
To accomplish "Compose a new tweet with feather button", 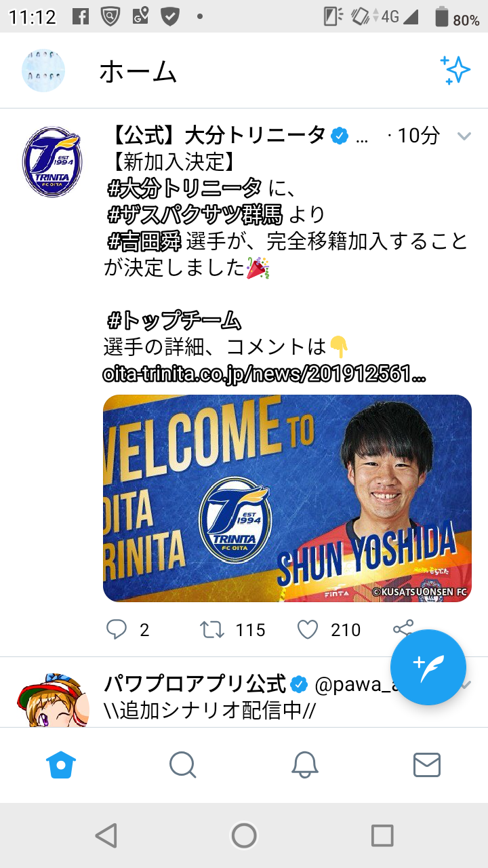I will (428, 667).
